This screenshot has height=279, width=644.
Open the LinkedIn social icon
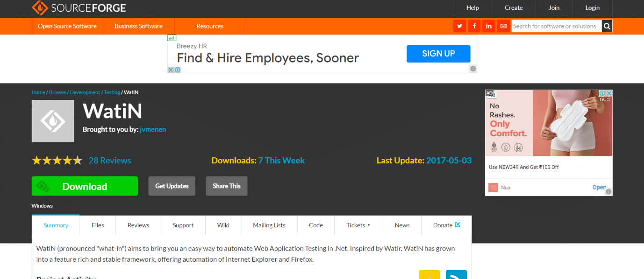(489, 26)
